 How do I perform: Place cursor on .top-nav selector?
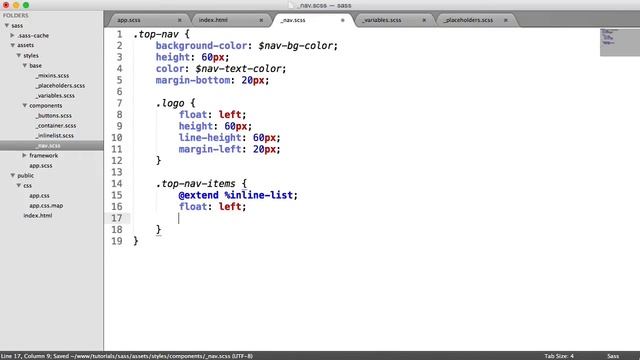click(156, 34)
